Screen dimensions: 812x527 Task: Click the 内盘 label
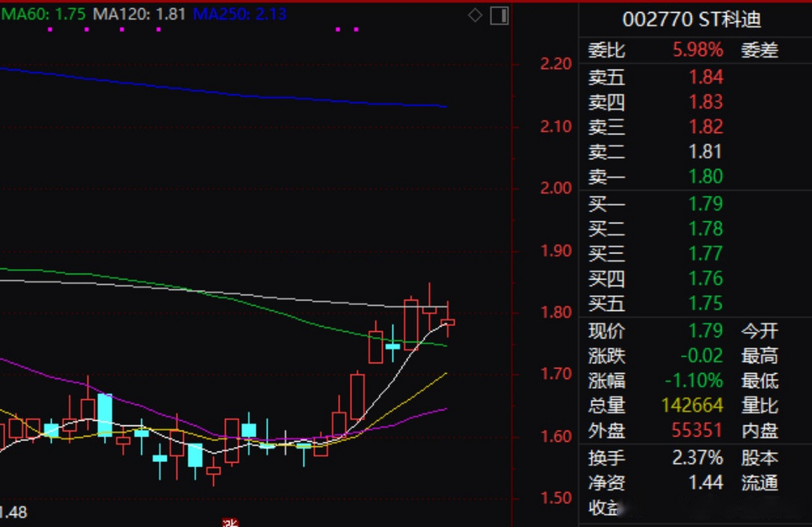[x=760, y=431]
